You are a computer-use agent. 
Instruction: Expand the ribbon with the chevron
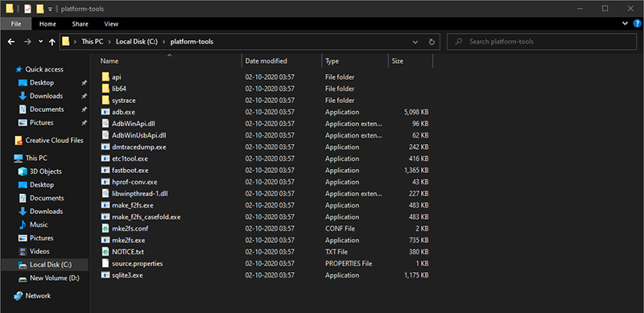(625, 24)
